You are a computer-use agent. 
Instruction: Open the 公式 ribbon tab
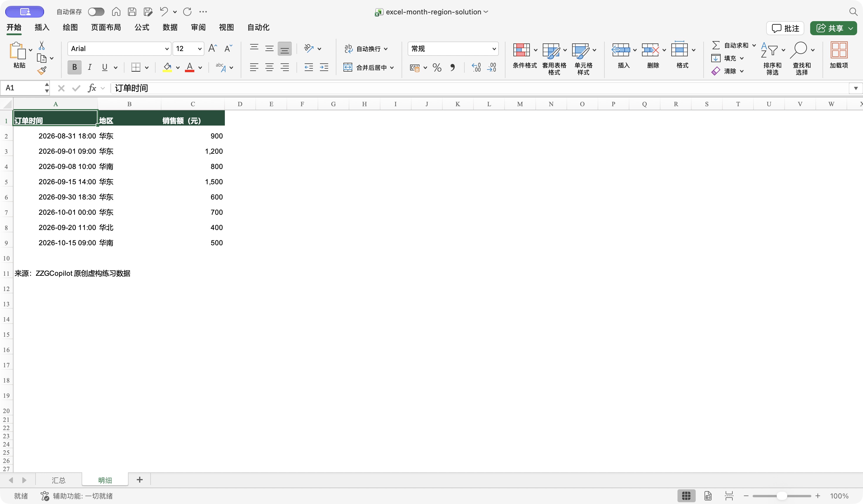[x=142, y=27]
